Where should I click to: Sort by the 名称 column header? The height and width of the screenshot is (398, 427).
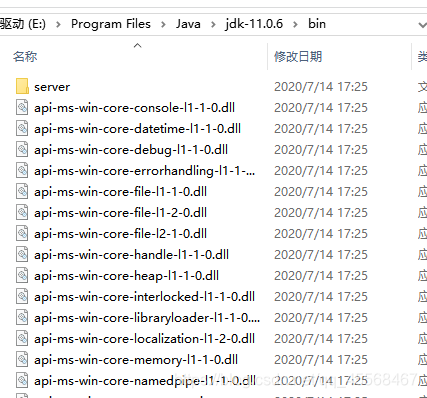point(25,57)
